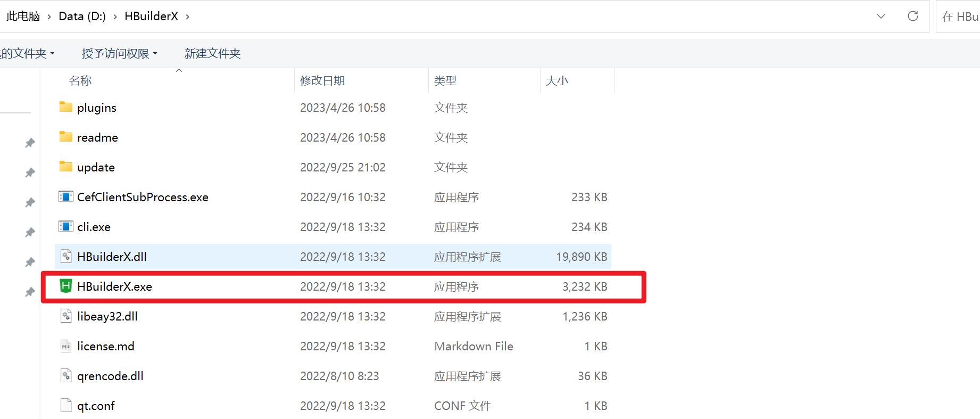Sort by 类型 column header
980x419 pixels.
click(x=445, y=80)
